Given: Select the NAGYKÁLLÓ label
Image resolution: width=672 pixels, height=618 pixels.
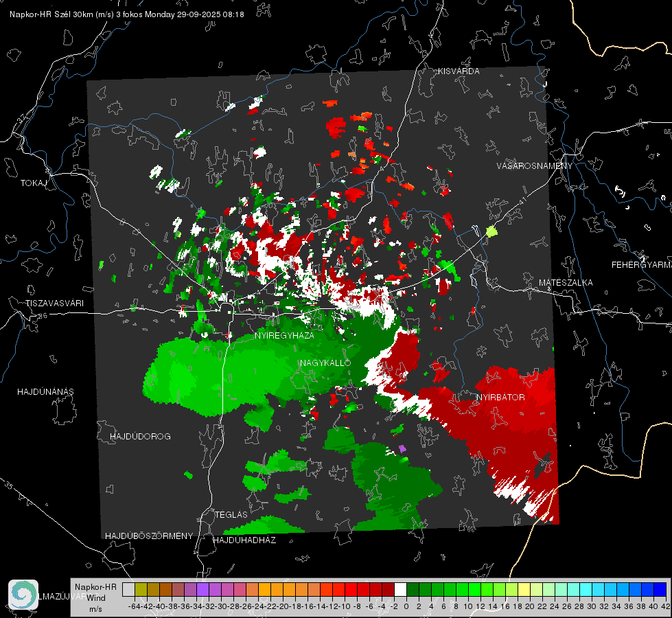Looking at the screenshot, I should click(x=325, y=363).
